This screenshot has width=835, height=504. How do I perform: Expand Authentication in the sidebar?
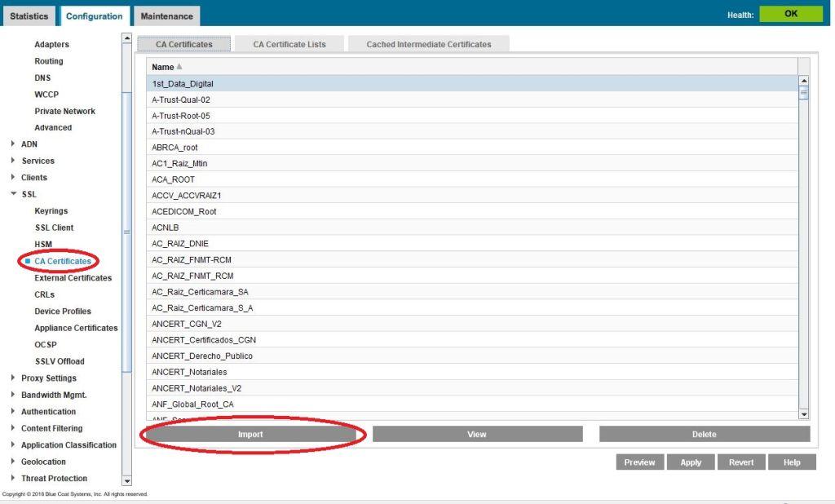click(13, 412)
